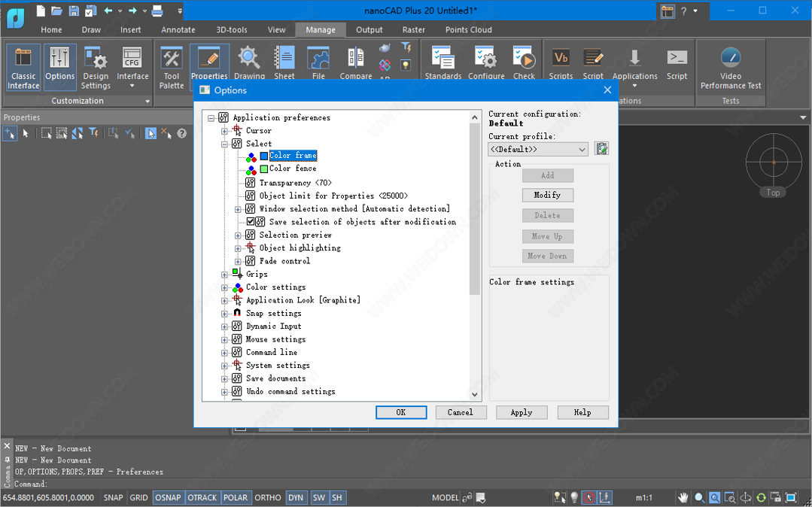The width and height of the screenshot is (812, 507).
Task: Toggle DYN dynamic input in status bar
Action: 296,498
